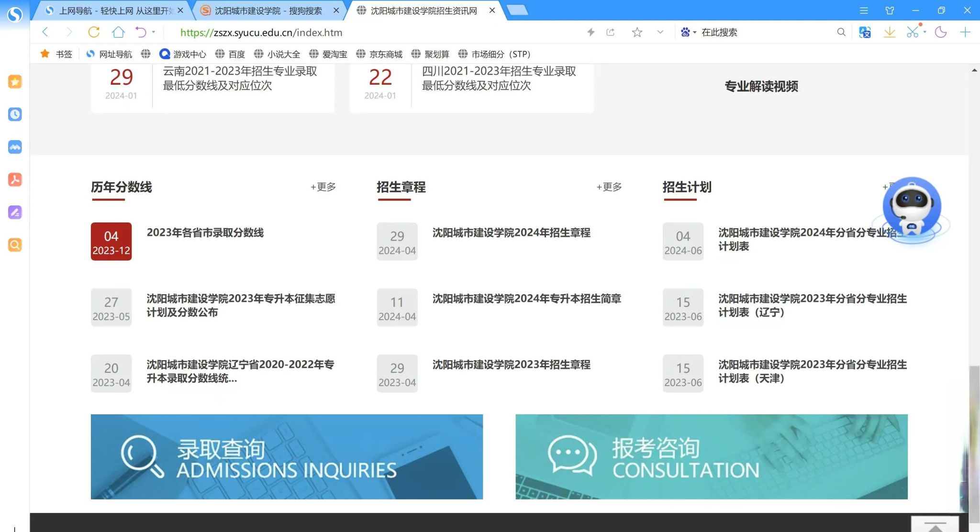This screenshot has height=532, width=980.
Task: Open history clock icon in sidebar
Action: click(15, 114)
